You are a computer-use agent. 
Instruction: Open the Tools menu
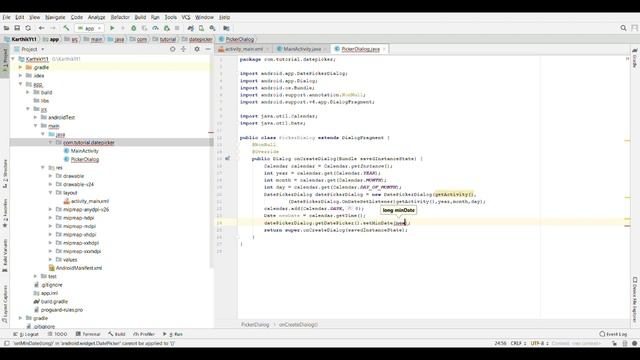[x=171, y=17]
